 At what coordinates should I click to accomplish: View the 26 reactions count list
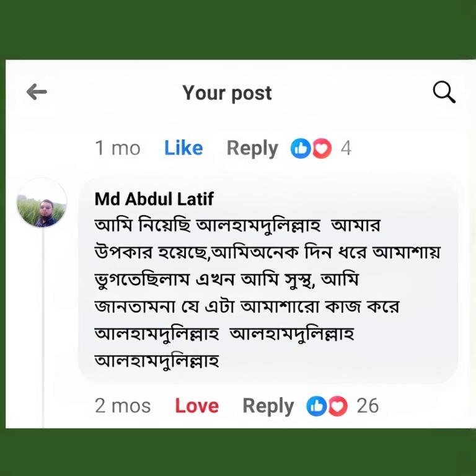pyautogui.click(x=368, y=407)
